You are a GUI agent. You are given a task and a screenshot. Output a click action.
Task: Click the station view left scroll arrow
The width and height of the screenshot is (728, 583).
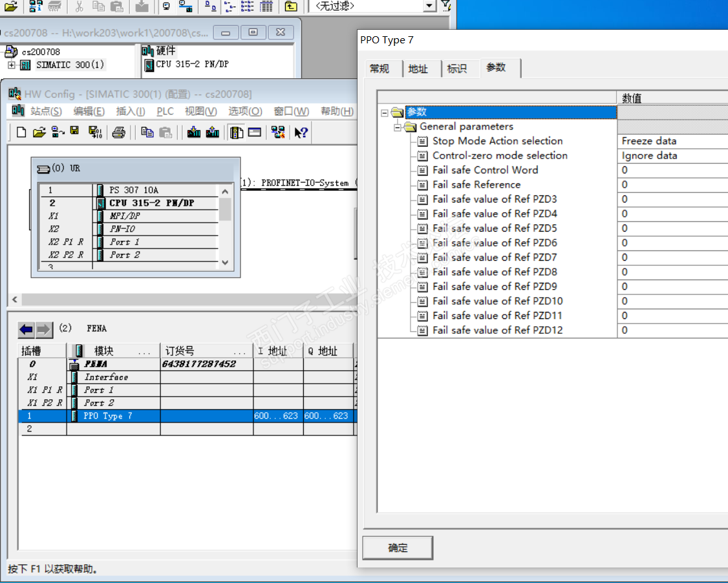(x=14, y=299)
